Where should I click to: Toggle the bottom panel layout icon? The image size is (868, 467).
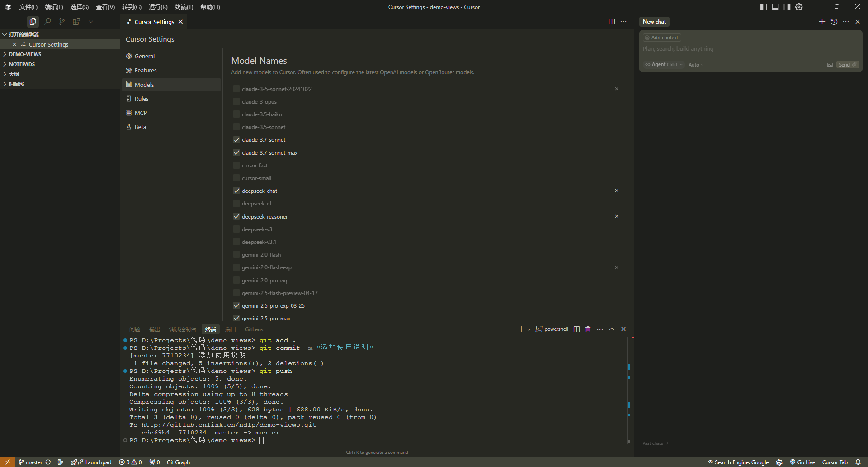pos(775,7)
